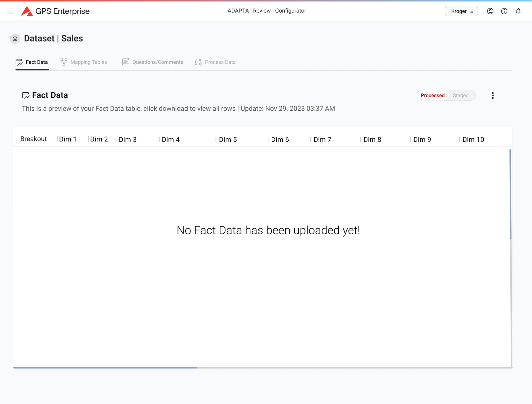Open the Process Data tab
This screenshot has width=532, height=404.
click(215, 62)
